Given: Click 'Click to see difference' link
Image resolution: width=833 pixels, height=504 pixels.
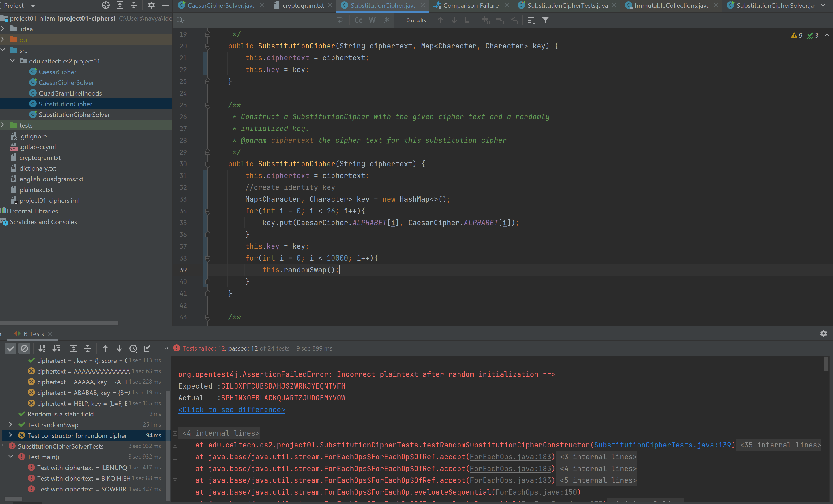Looking at the screenshot, I should 232,409.
